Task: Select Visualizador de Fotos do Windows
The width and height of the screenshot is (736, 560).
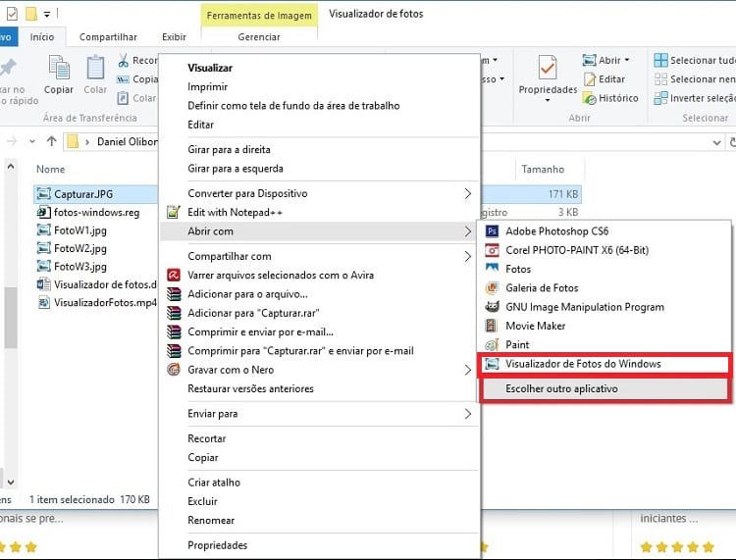Action: pyautogui.click(x=605, y=364)
